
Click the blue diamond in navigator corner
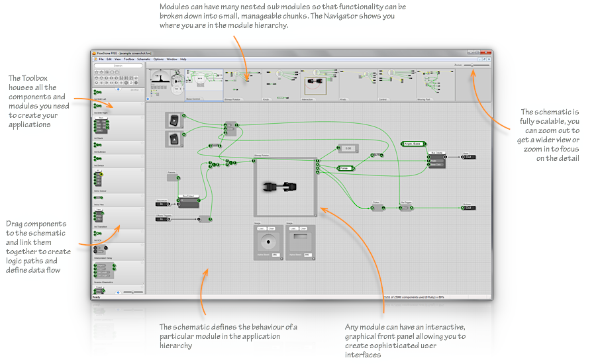148,99
